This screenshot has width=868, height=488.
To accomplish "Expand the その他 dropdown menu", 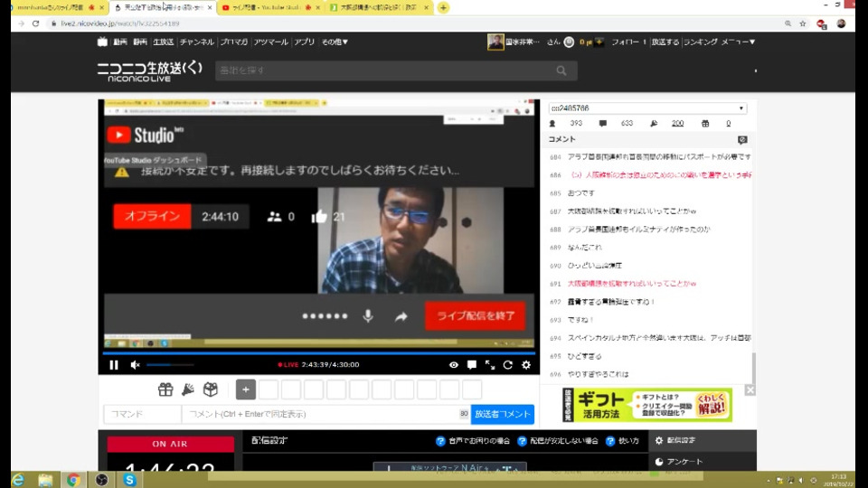I will click(335, 42).
